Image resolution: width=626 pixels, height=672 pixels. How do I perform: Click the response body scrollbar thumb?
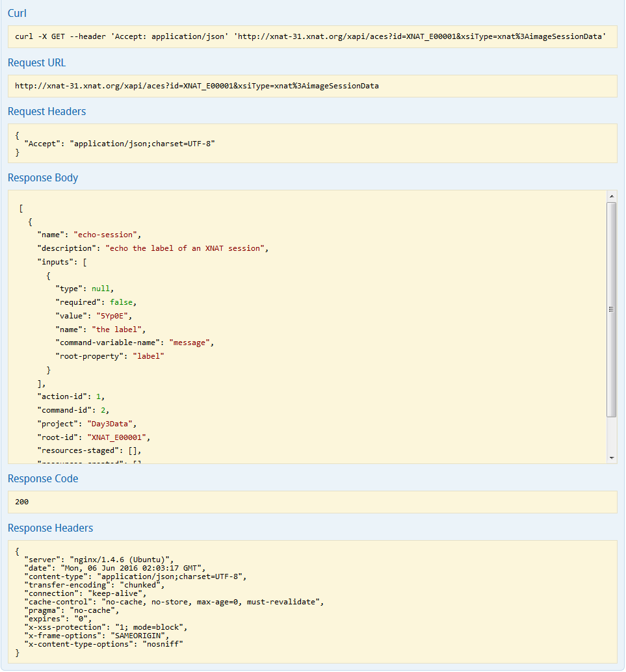pyautogui.click(x=611, y=309)
